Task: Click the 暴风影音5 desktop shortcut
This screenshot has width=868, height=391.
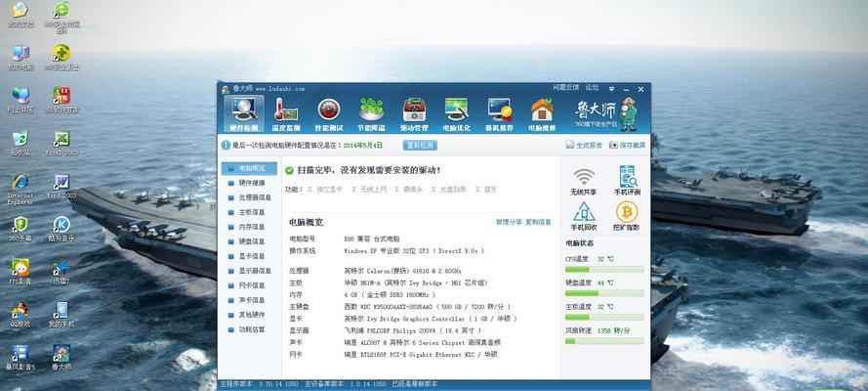Action: click(21, 358)
